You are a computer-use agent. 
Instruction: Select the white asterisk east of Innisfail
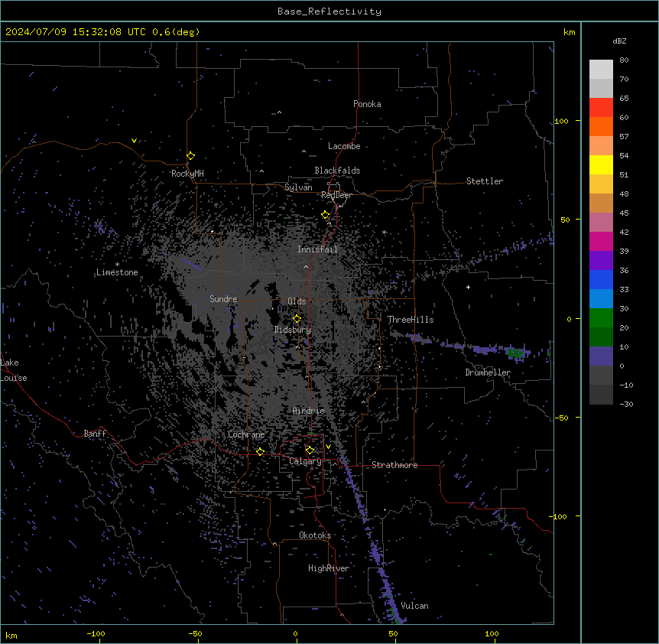tap(384, 232)
